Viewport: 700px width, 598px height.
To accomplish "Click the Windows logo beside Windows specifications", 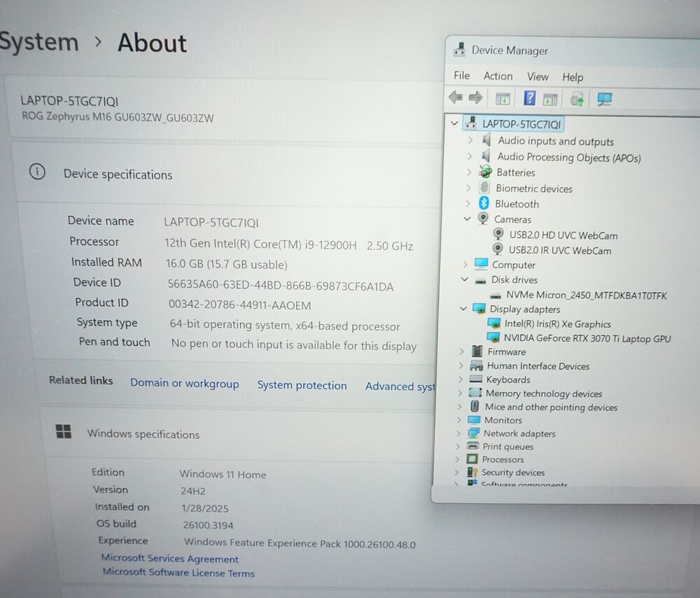I will click(x=64, y=431).
